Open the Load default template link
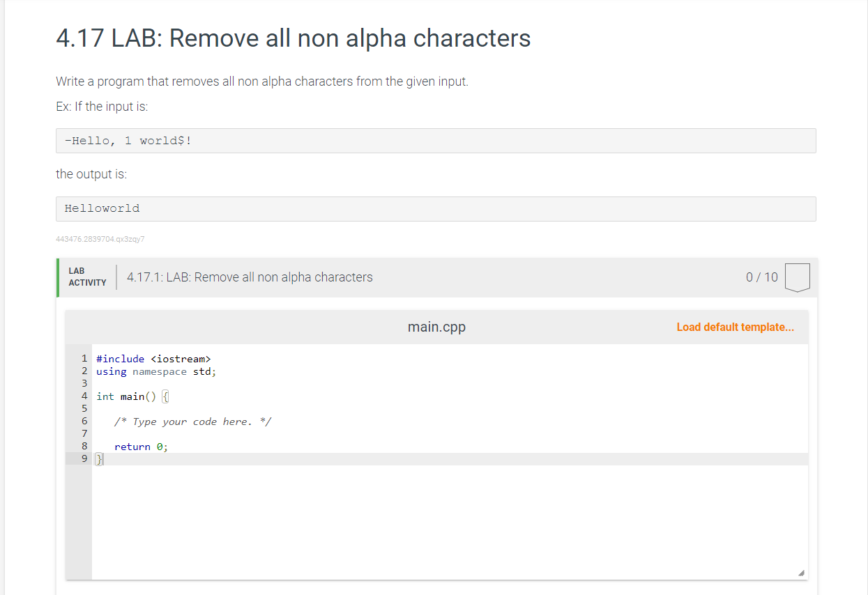The width and height of the screenshot is (868, 595). click(735, 327)
